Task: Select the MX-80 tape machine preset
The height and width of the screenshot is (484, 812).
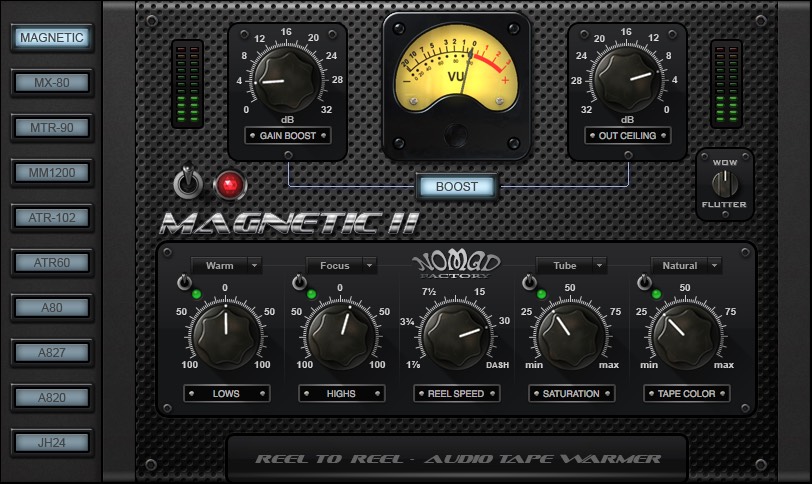Action: [x=52, y=83]
